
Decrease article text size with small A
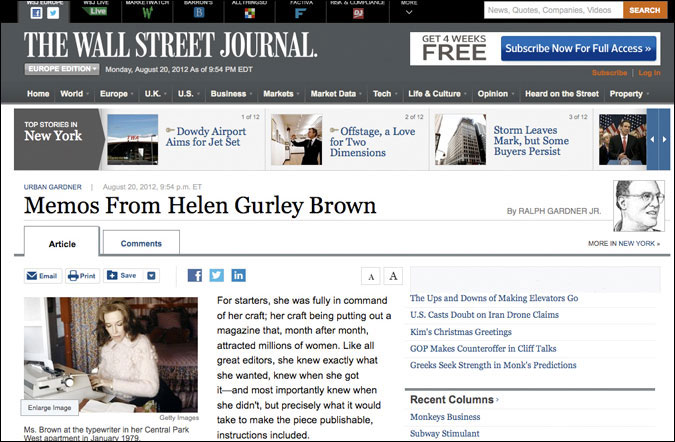coord(371,277)
